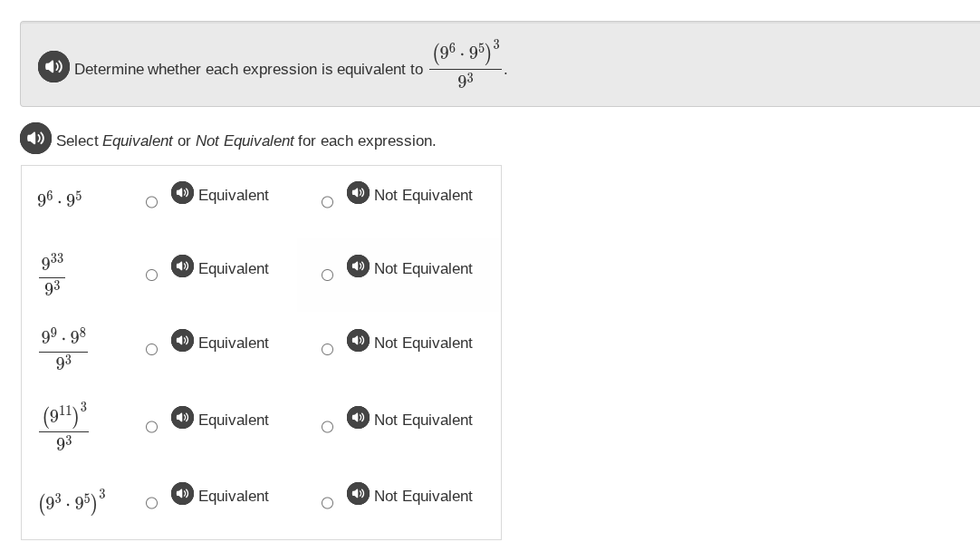
Task: Play audio for Equivalent in the 9^6·9^5 row
Action: pyautogui.click(x=183, y=192)
